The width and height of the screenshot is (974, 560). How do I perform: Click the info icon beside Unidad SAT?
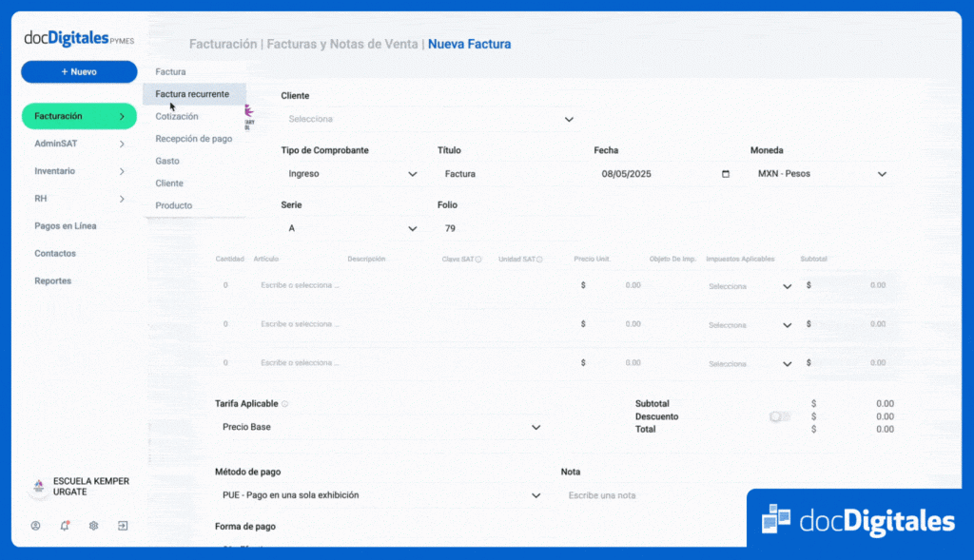pos(539,260)
